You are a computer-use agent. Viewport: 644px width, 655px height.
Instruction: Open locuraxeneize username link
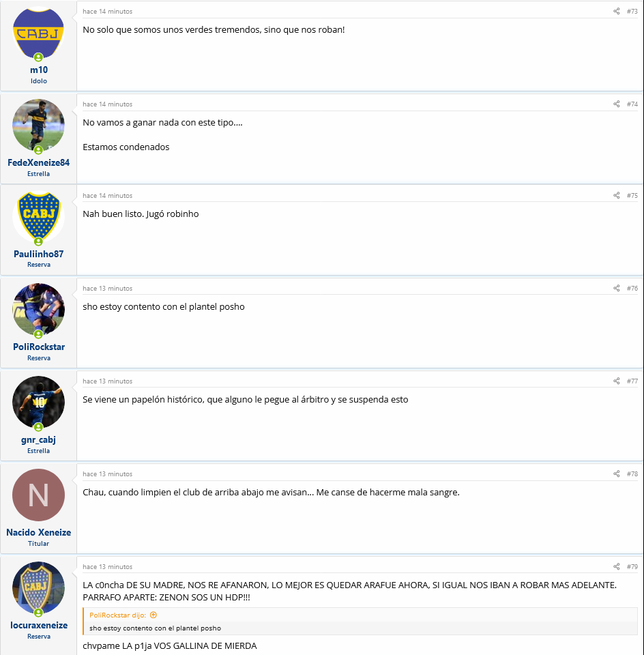coord(39,626)
